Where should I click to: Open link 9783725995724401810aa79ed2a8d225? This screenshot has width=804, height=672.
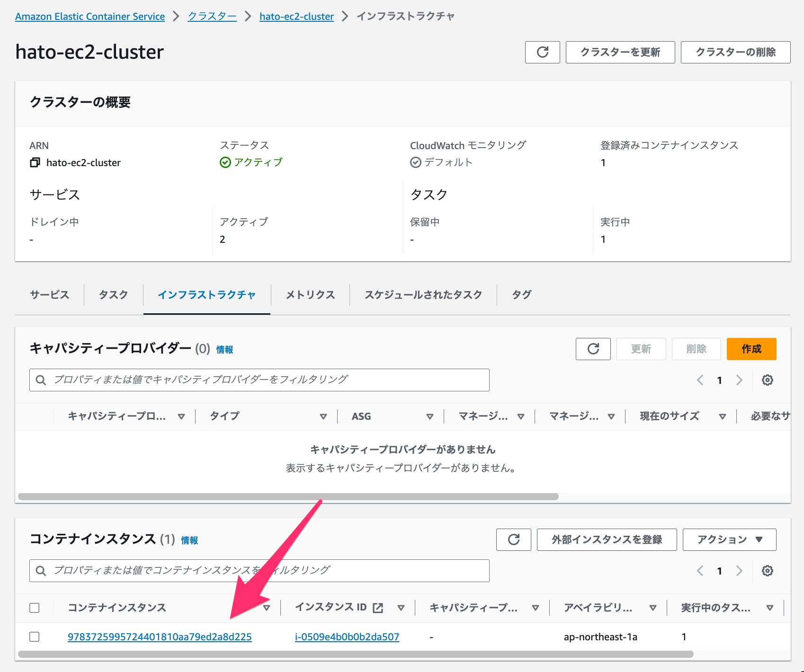point(160,637)
